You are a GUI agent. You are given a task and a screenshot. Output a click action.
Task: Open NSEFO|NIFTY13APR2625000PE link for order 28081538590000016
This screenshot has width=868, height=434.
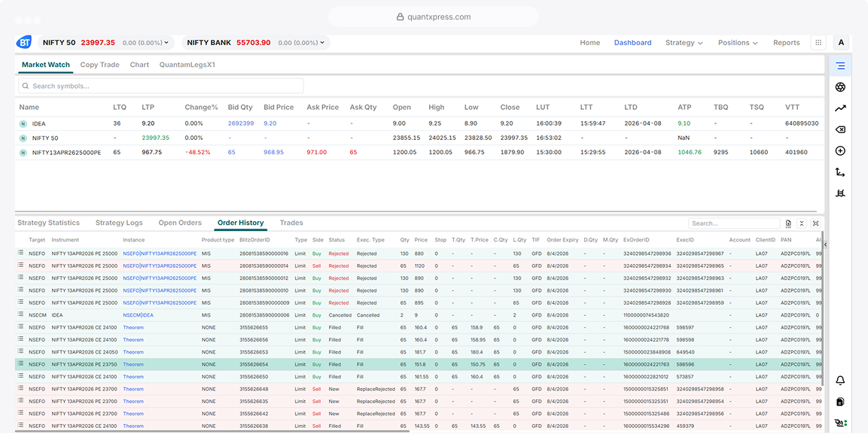[x=160, y=253]
